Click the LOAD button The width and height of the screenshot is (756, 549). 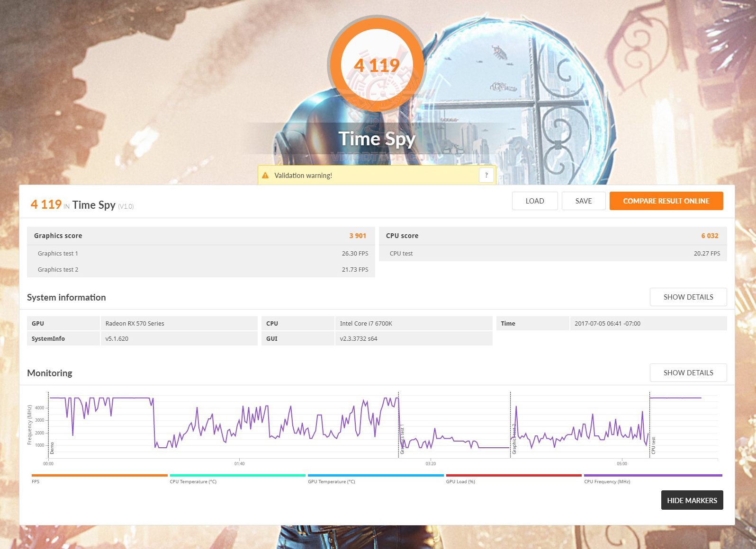pyautogui.click(x=535, y=201)
